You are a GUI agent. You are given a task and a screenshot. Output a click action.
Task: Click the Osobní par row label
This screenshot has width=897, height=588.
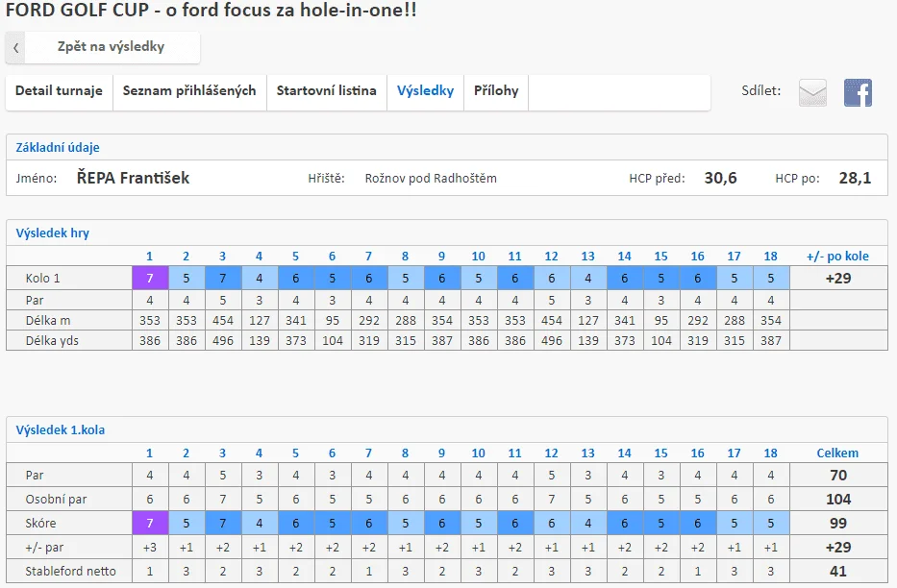tap(56, 500)
